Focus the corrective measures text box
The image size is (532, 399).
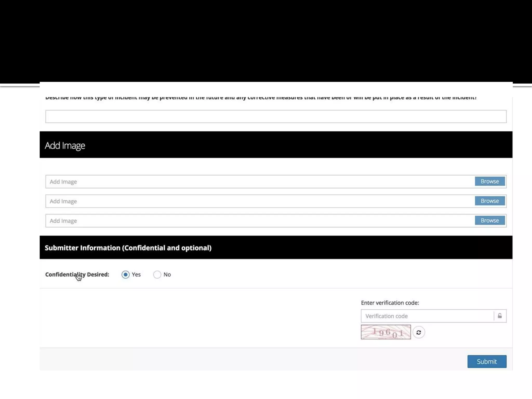(276, 116)
